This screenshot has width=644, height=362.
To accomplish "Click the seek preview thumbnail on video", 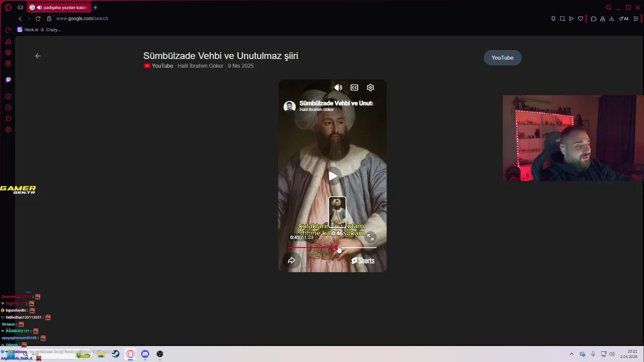I will [x=337, y=213].
